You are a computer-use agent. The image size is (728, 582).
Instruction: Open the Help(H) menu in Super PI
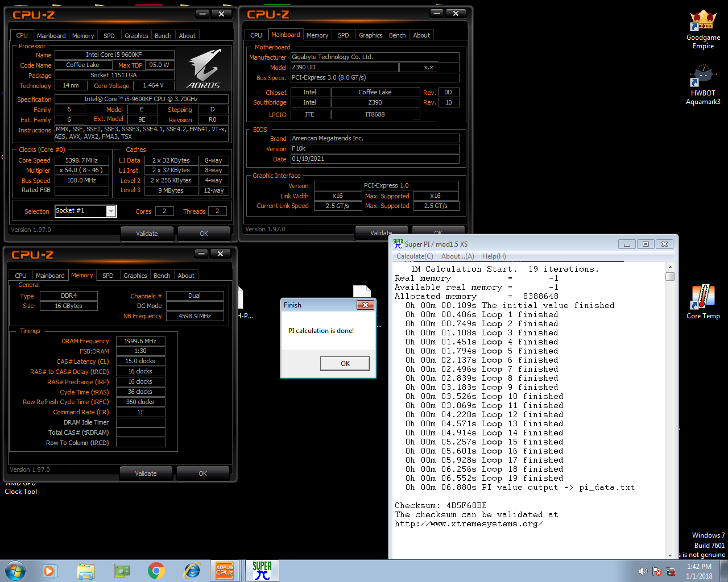(x=494, y=256)
